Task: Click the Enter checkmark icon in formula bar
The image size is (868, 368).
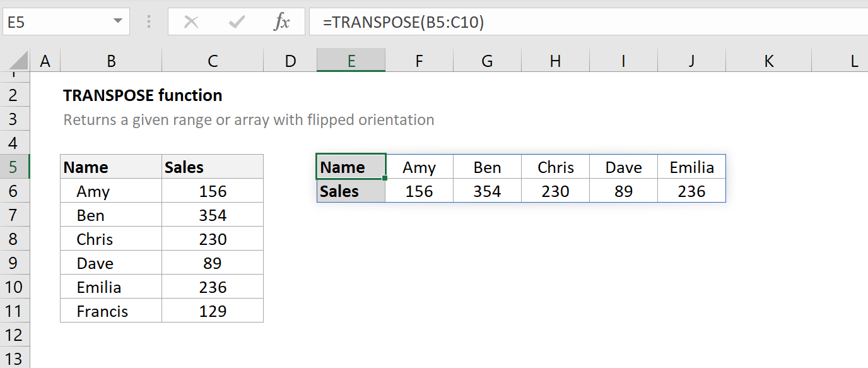Action: [x=235, y=21]
